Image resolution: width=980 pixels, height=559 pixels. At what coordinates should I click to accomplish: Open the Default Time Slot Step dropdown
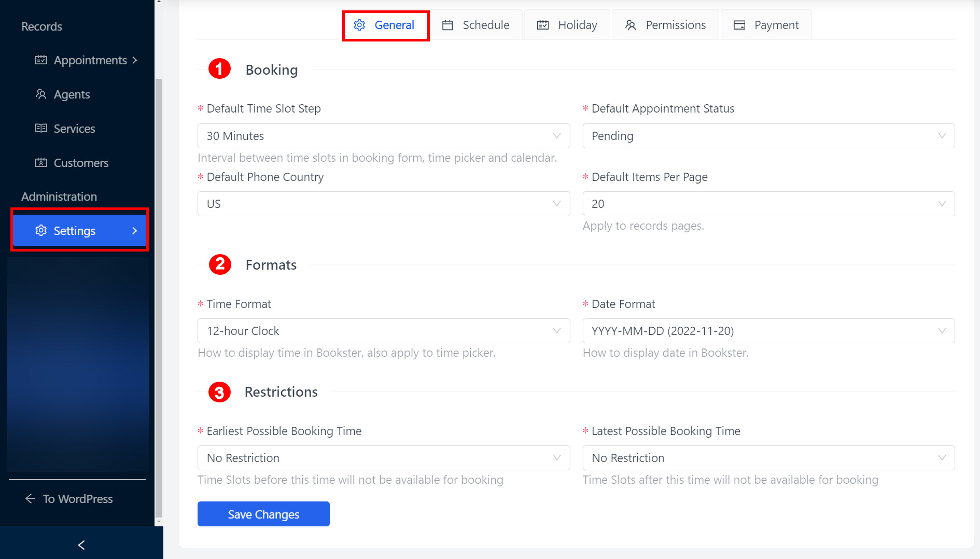coord(383,136)
